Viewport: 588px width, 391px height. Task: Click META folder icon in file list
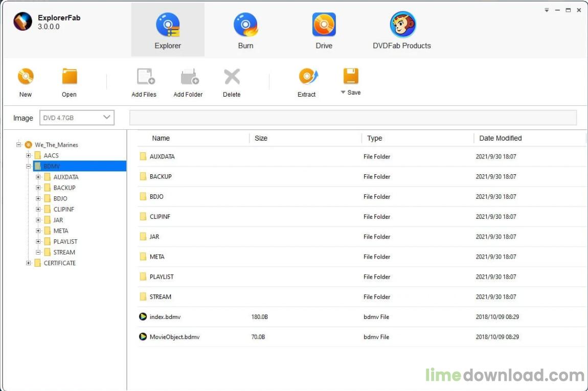tap(143, 257)
